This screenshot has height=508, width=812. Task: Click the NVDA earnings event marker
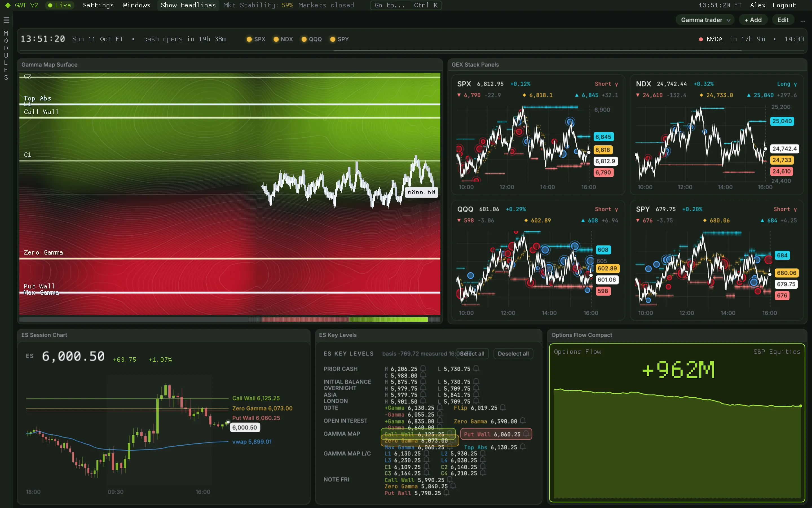click(x=711, y=39)
